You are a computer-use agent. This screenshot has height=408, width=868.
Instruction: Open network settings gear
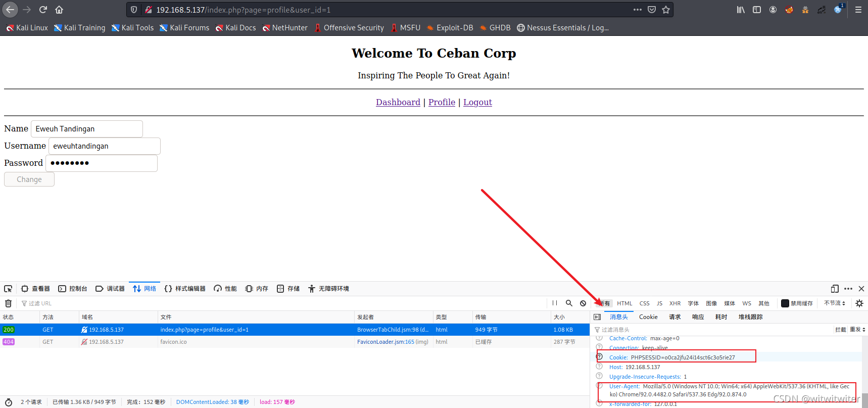click(859, 303)
